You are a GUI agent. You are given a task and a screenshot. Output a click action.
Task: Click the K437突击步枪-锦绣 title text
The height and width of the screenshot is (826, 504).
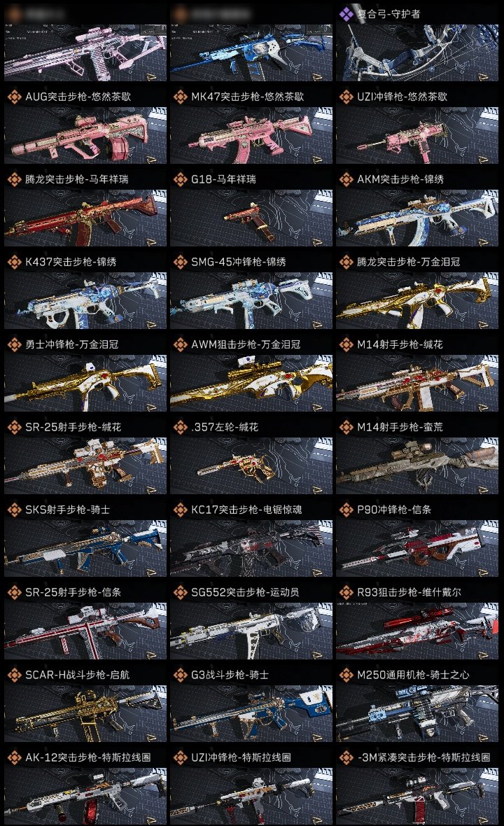[71, 262]
